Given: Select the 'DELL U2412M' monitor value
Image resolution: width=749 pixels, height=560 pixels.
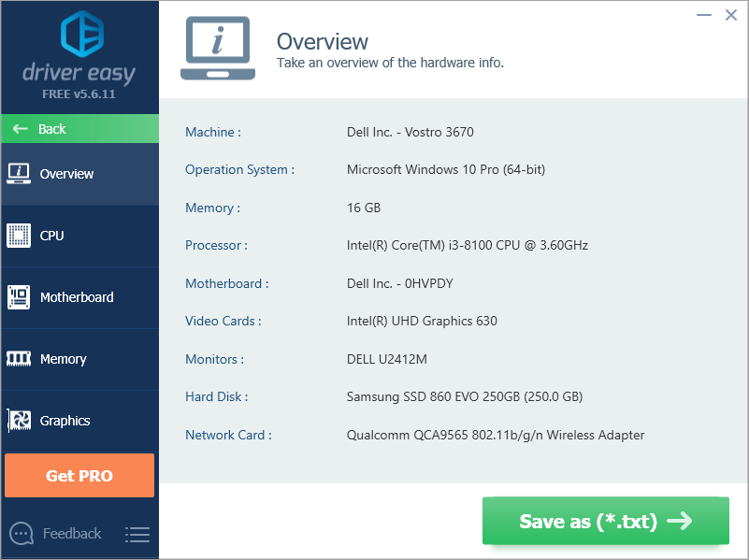Looking at the screenshot, I should (x=387, y=359).
